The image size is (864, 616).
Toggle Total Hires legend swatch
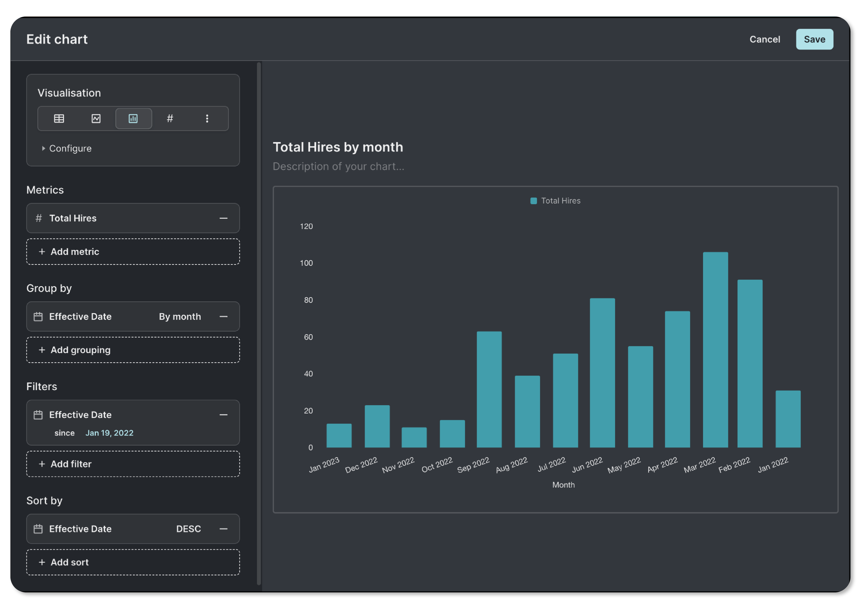(x=533, y=201)
